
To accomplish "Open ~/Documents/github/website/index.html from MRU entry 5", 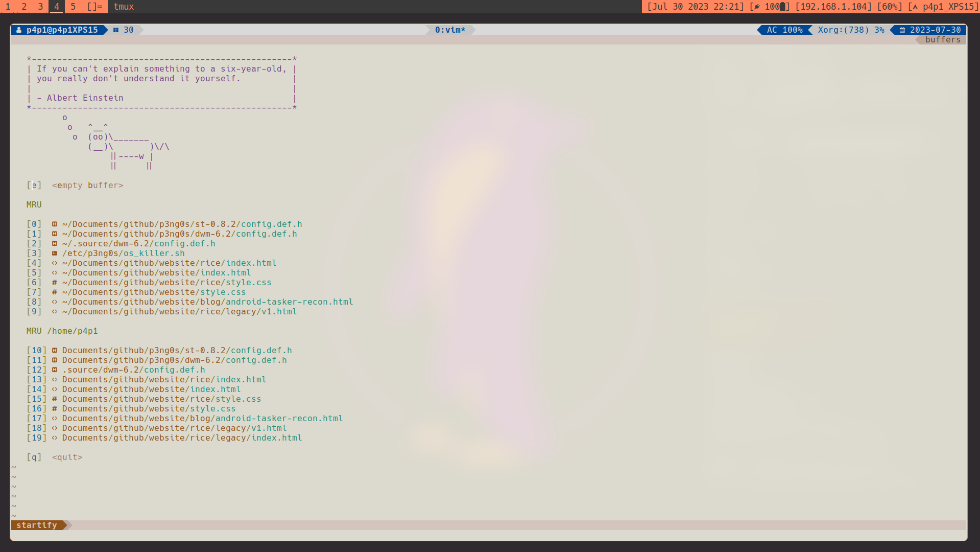I will coord(156,273).
